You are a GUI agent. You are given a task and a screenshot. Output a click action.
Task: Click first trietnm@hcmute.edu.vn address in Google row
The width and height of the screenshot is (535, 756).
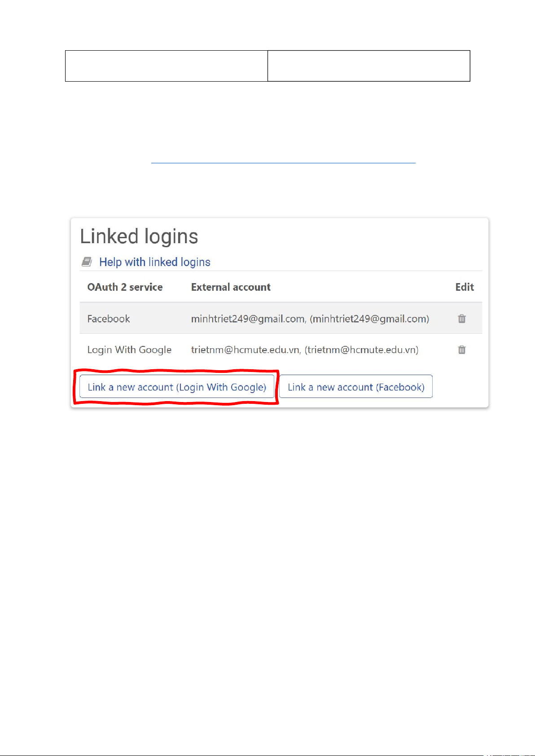coord(245,350)
